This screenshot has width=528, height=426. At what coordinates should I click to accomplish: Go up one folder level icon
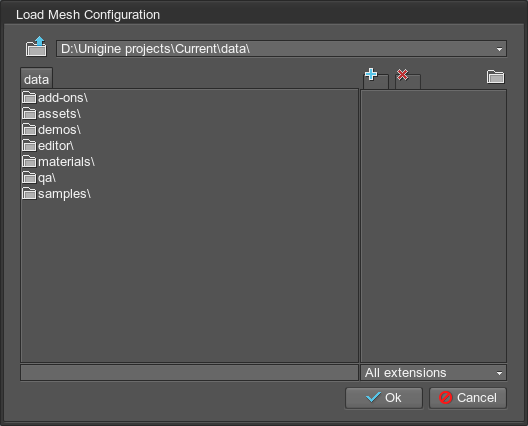tap(36, 46)
